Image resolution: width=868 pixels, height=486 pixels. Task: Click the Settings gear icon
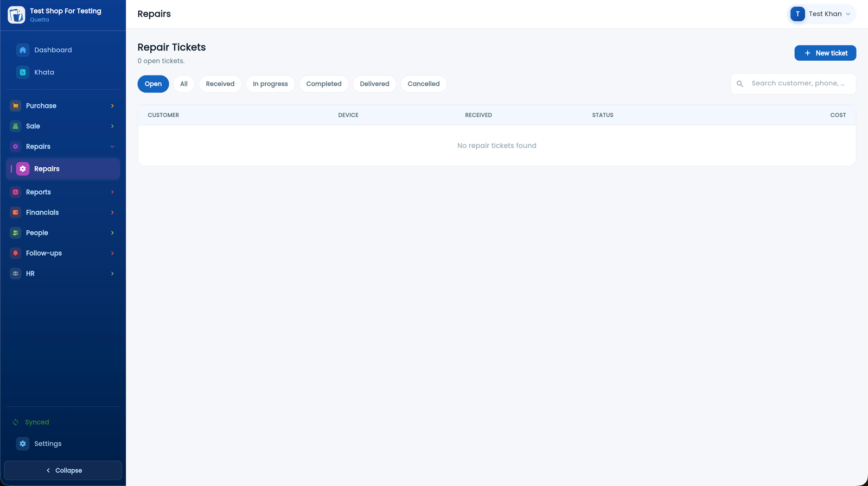point(23,444)
